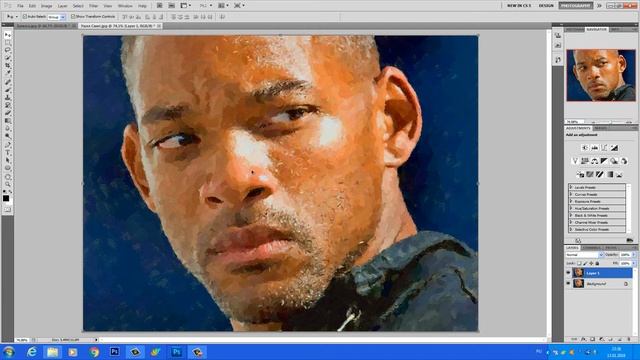Screen dimensions: 640x360
Task: Select the Clone Stamp tool
Action: point(7,98)
